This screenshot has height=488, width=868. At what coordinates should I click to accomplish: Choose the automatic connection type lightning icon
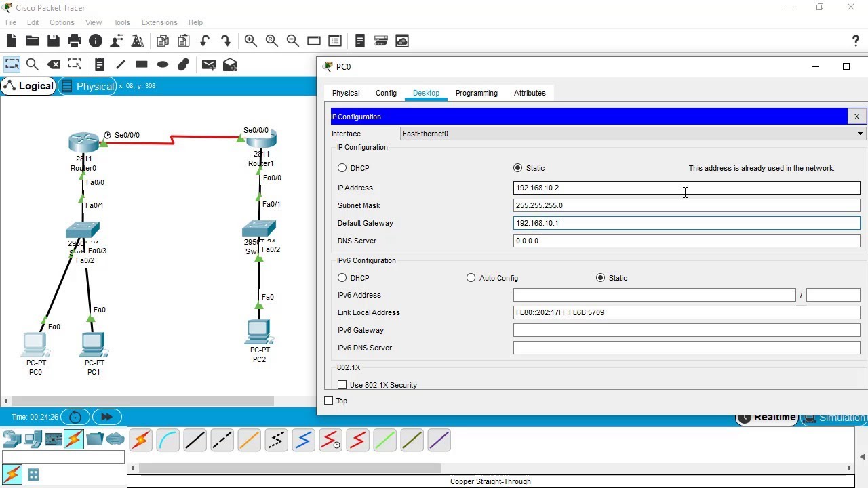140,441
